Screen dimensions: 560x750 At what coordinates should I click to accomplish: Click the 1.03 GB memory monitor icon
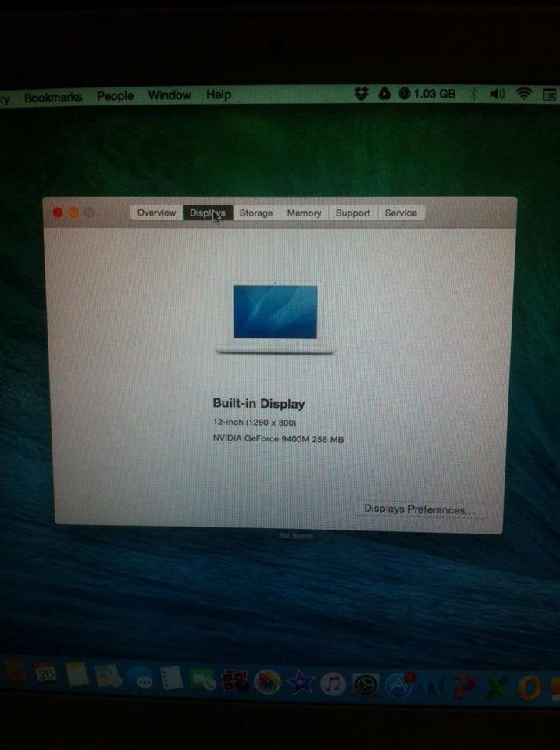coord(426,94)
